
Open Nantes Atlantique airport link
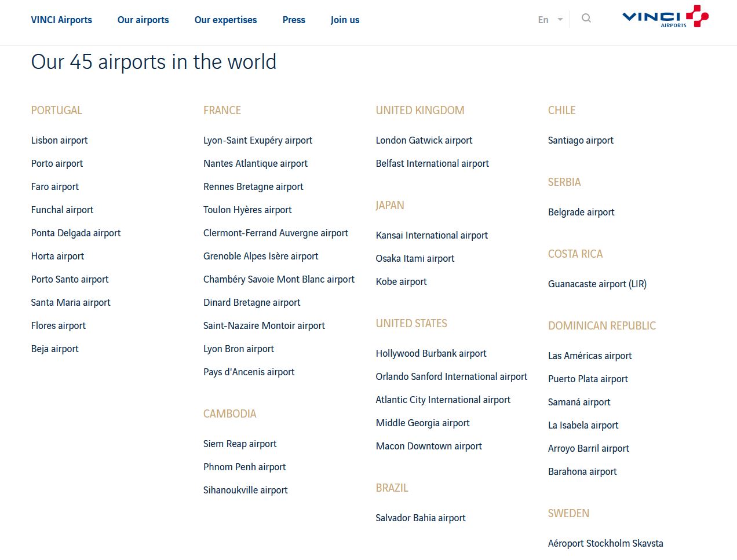[x=256, y=163]
